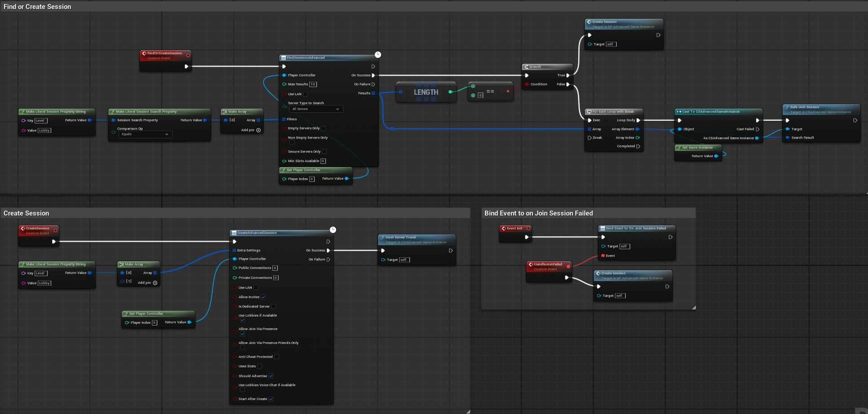Click Target self field on Host Server Travel
The height and width of the screenshot is (414, 868).
tap(404, 260)
